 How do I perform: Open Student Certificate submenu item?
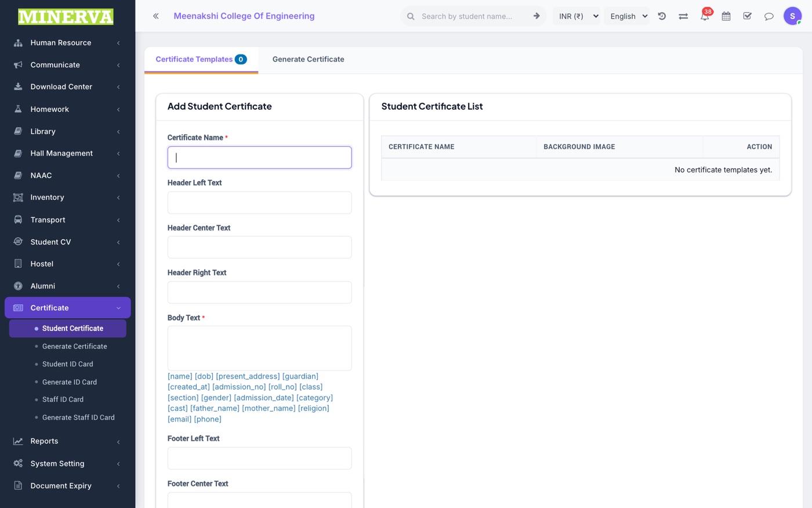68,329
